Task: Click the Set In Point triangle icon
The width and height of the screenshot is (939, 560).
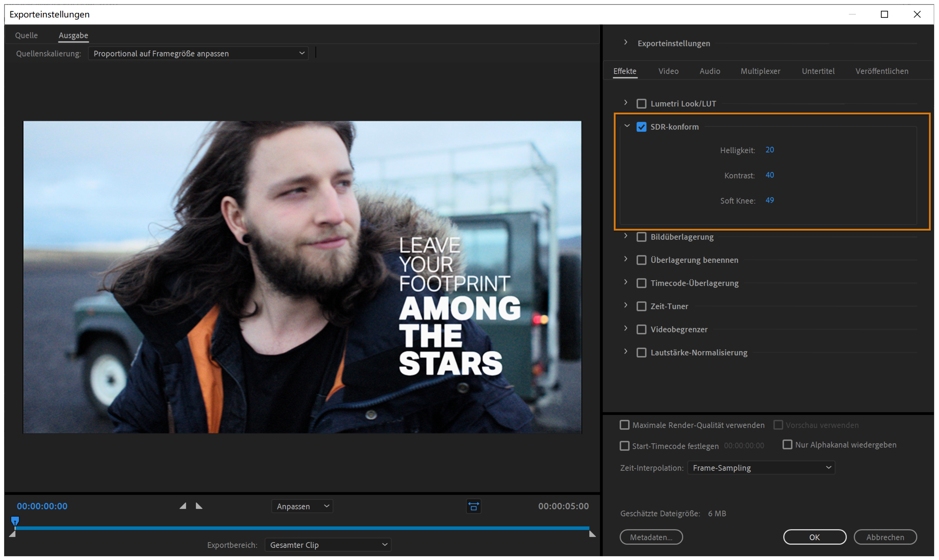Action: click(183, 506)
